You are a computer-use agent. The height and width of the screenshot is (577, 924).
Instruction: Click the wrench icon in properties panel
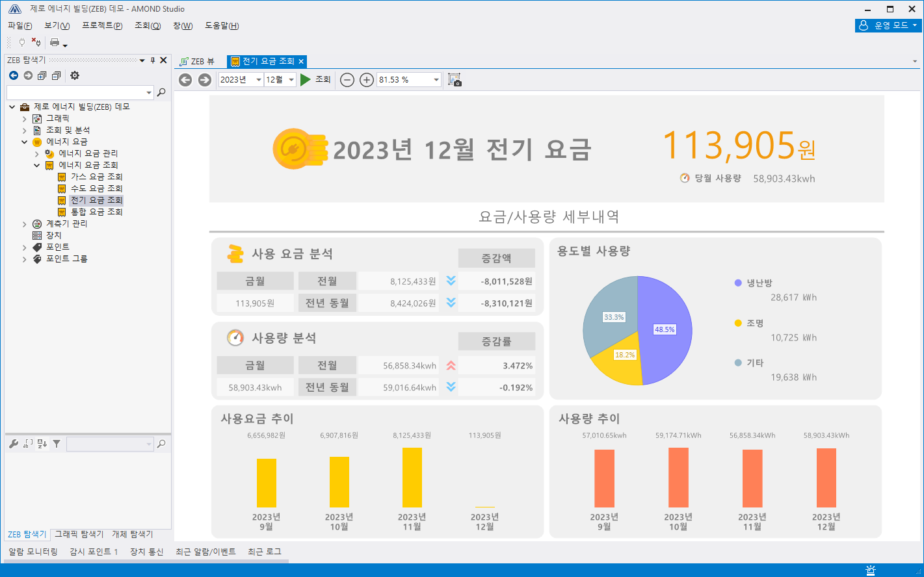coord(14,444)
